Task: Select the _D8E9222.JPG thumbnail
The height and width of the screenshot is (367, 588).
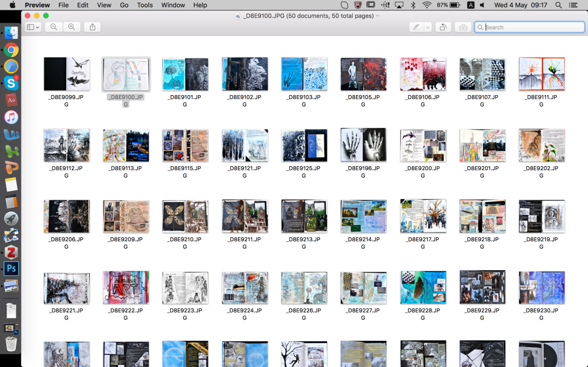Action: point(126,287)
